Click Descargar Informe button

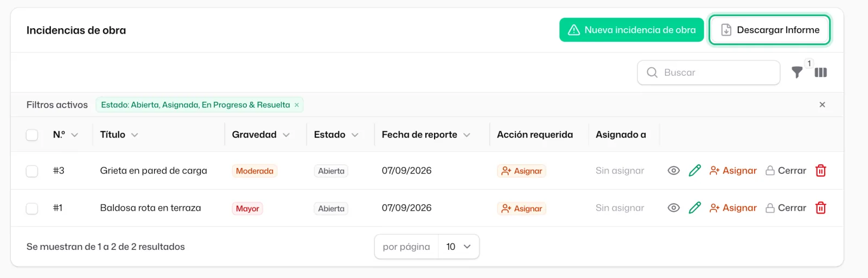click(x=770, y=30)
